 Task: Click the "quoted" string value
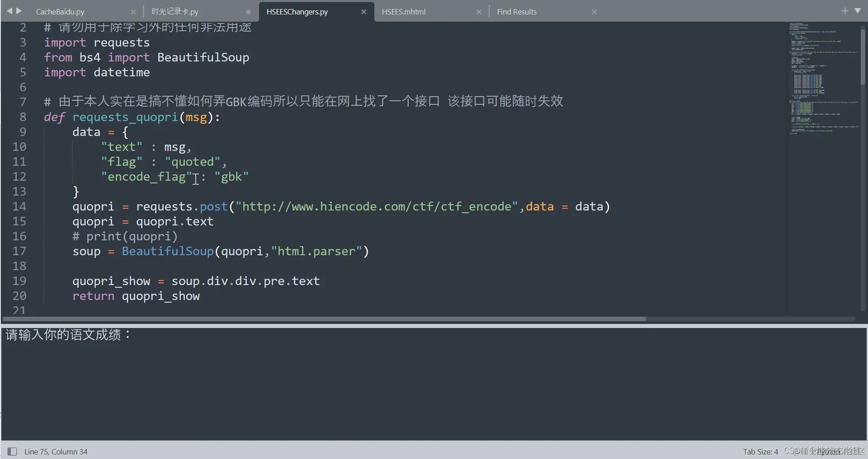[x=193, y=162]
